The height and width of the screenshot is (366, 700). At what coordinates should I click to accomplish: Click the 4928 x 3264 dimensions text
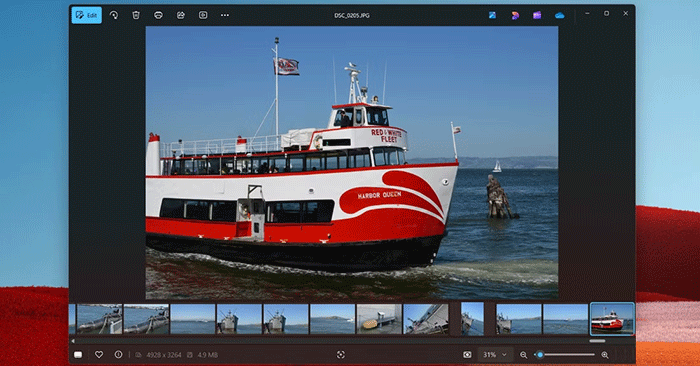pos(164,355)
